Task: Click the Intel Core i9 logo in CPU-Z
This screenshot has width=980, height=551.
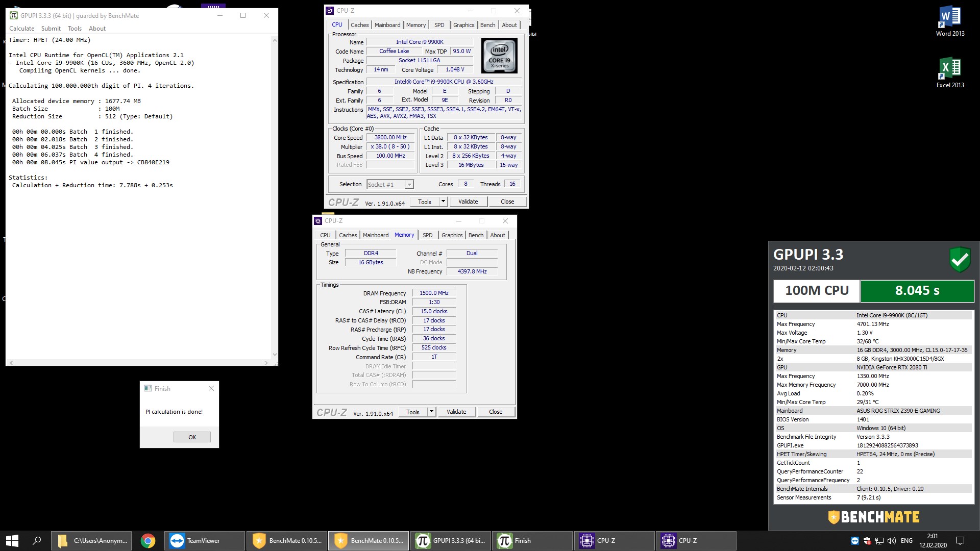Action: (x=499, y=56)
